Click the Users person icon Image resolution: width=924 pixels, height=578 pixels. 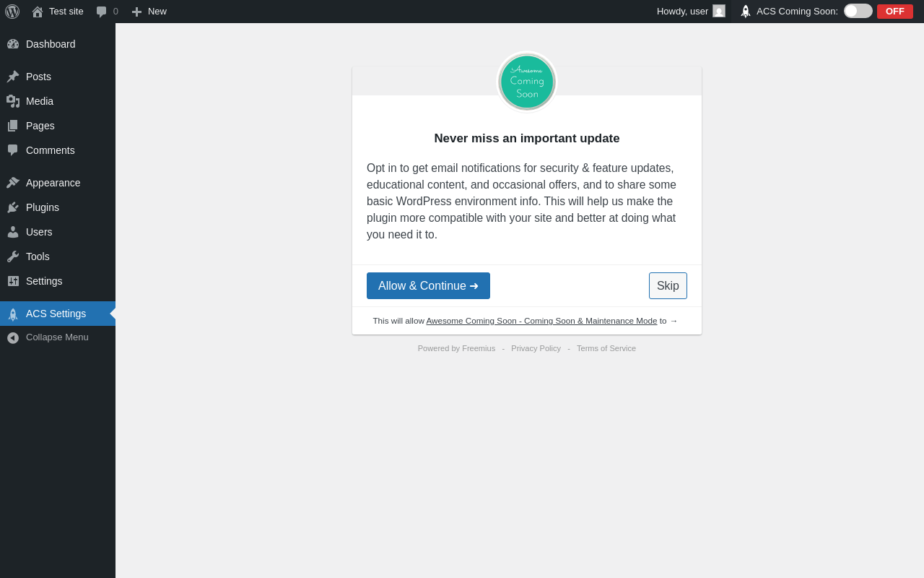point(13,232)
